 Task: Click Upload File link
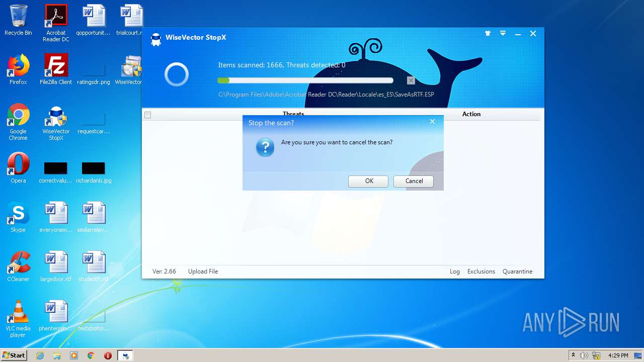(x=203, y=271)
